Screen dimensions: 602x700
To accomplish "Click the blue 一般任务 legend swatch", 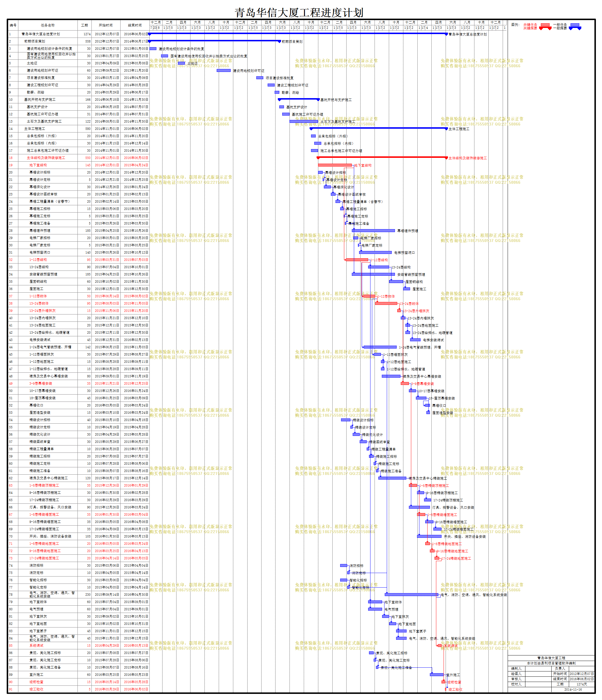I will pyautogui.click(x=575, y=25).
